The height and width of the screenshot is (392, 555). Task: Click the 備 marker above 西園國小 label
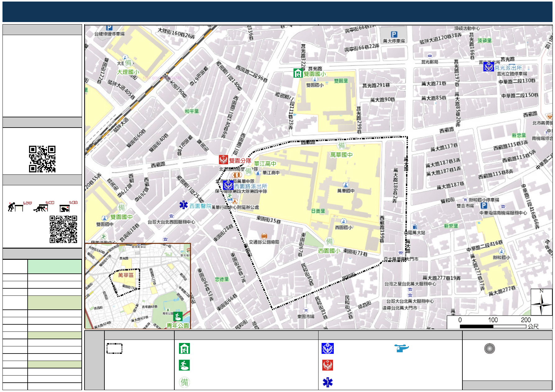pyautogui.click(x=329, y=241)
